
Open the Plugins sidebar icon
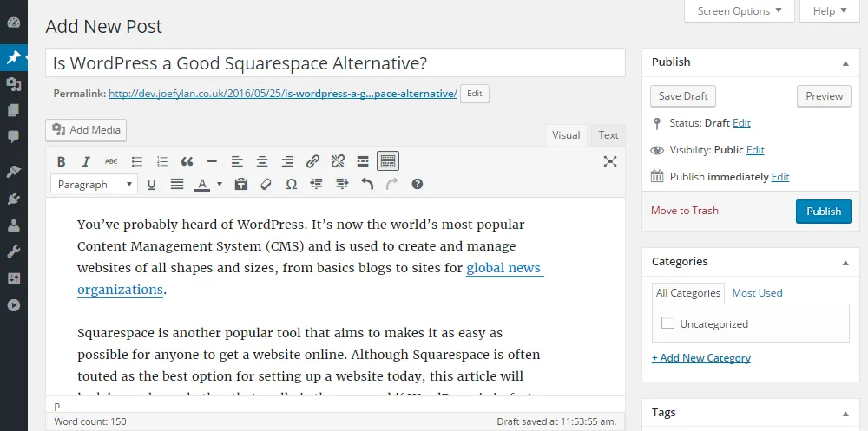[x=14, y=199]
